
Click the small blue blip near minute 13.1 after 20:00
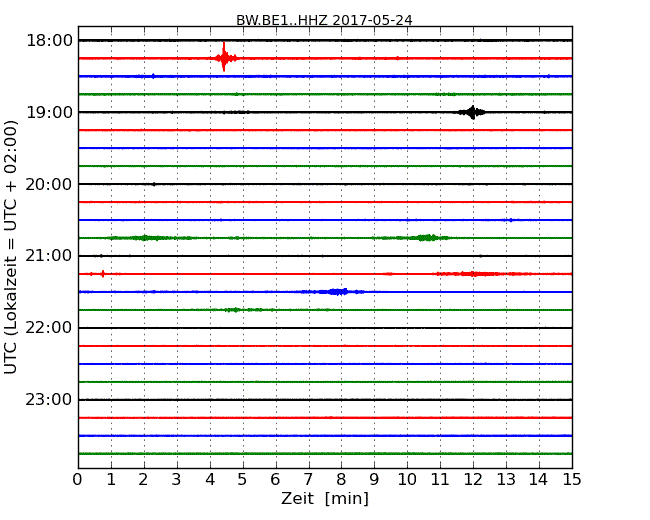[511, 220]
